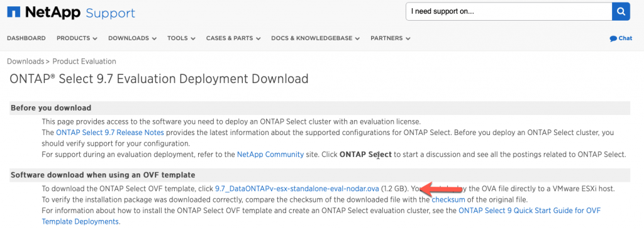Open the Dashboard menu item
Screen dimensions: 644x230
pos(26,38)
